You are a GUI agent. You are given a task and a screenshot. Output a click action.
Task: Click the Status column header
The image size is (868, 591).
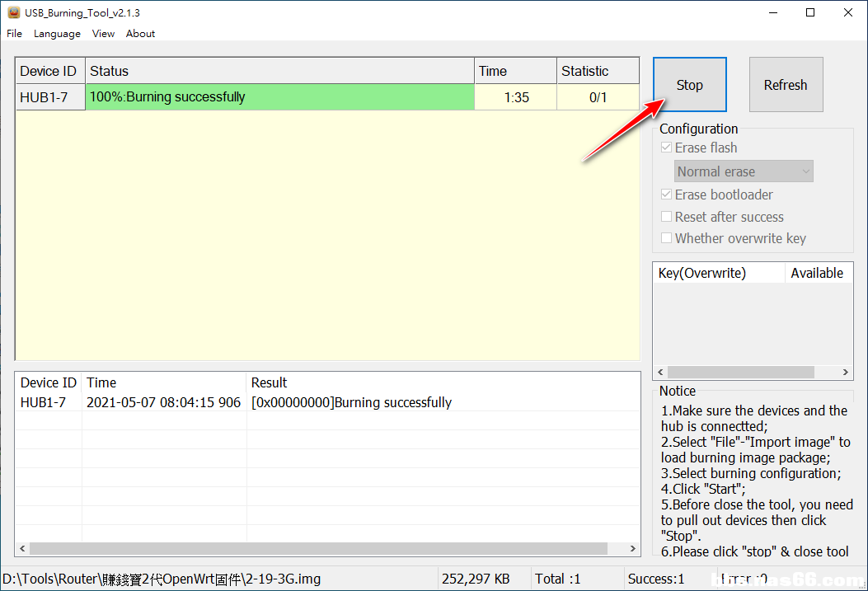(279, 71)
